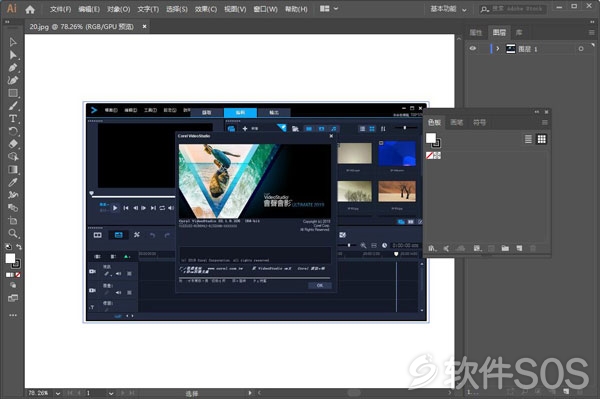
Task: Toggle visibility eye of 图层 1
Action: pyautogui.click(x=473, y=49)
